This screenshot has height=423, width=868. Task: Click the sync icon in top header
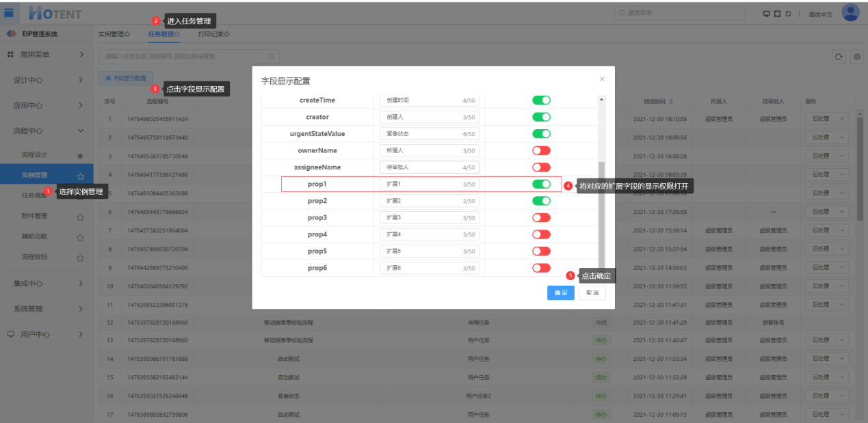coord(789,14)
